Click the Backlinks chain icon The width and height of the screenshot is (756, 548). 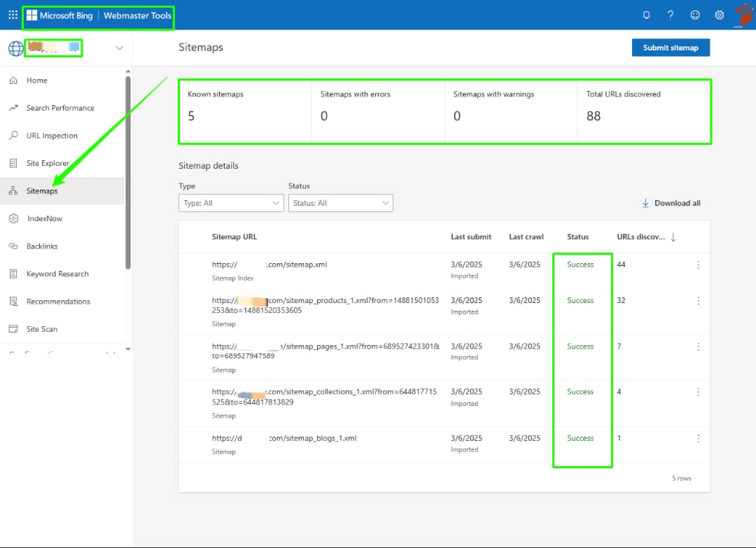pos(13,246)
